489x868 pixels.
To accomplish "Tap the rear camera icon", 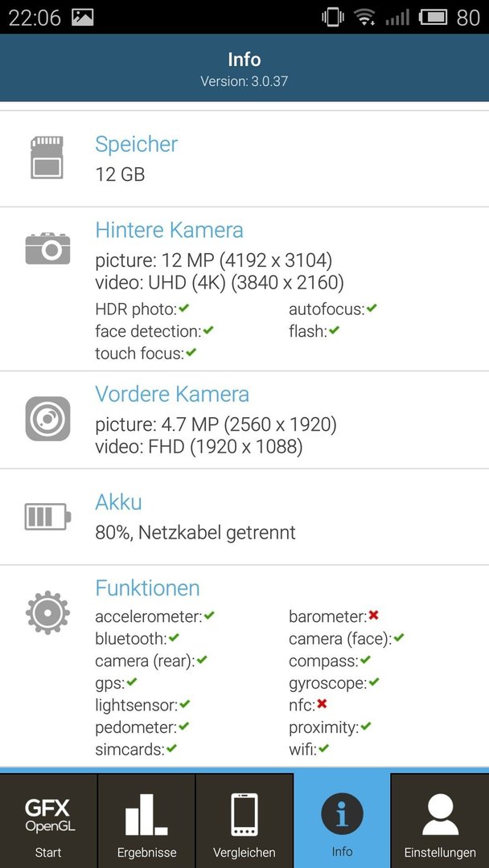I will pyautogui.click(x=47, y=248).
